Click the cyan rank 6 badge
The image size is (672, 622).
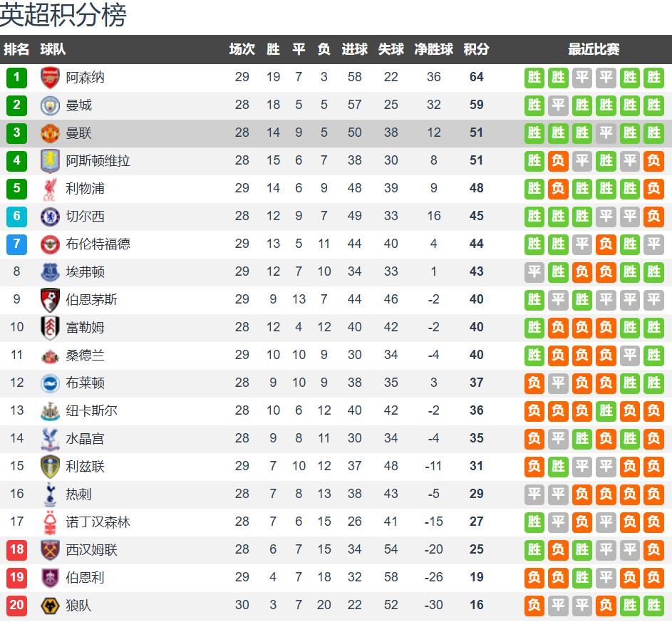click(16, 216)
